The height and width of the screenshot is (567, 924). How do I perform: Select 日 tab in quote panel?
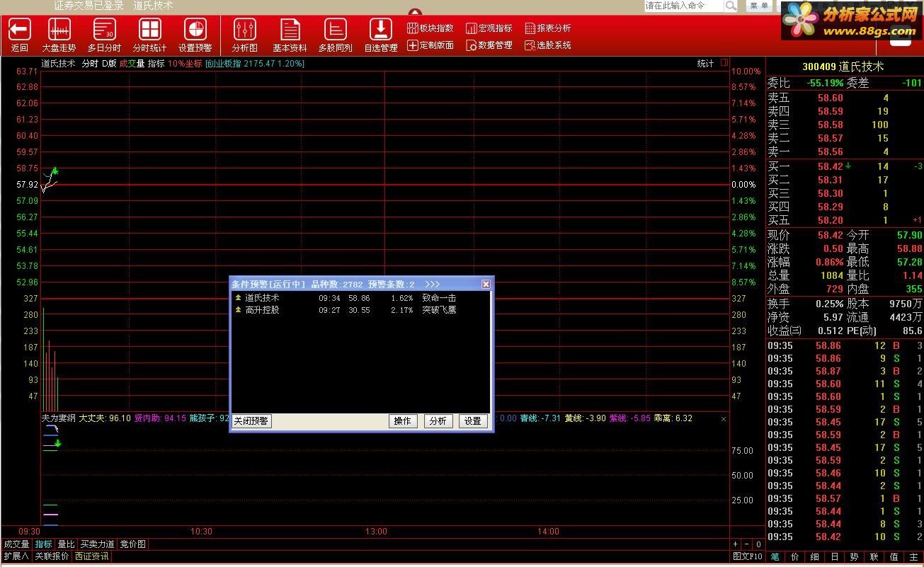pos(835,557)
